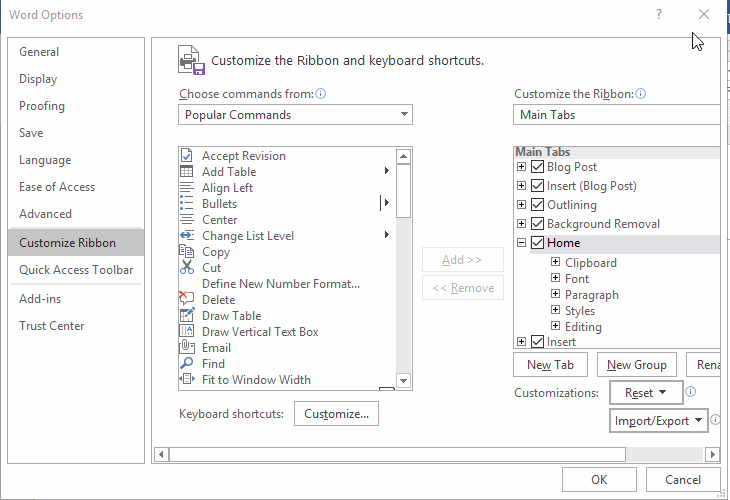Open keyboard shortcuts Customize button
This screenshot has width=730, height=500.
(x=336, y=414)
